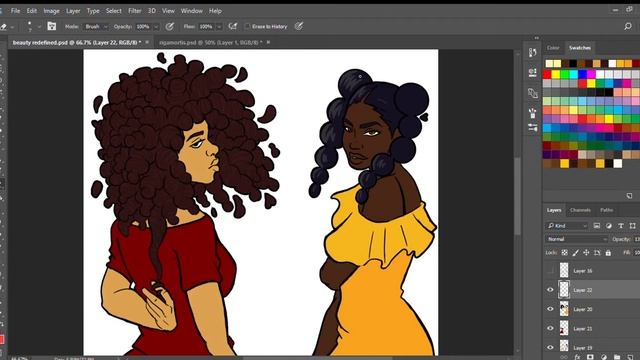Click the eraser Opacity value field

point(143,27)
